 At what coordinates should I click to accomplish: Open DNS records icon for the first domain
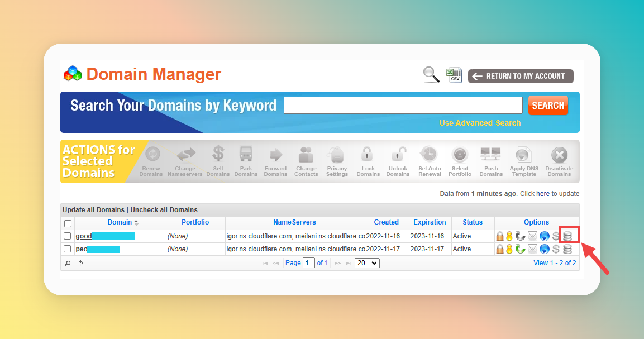(x=567, y=236)
